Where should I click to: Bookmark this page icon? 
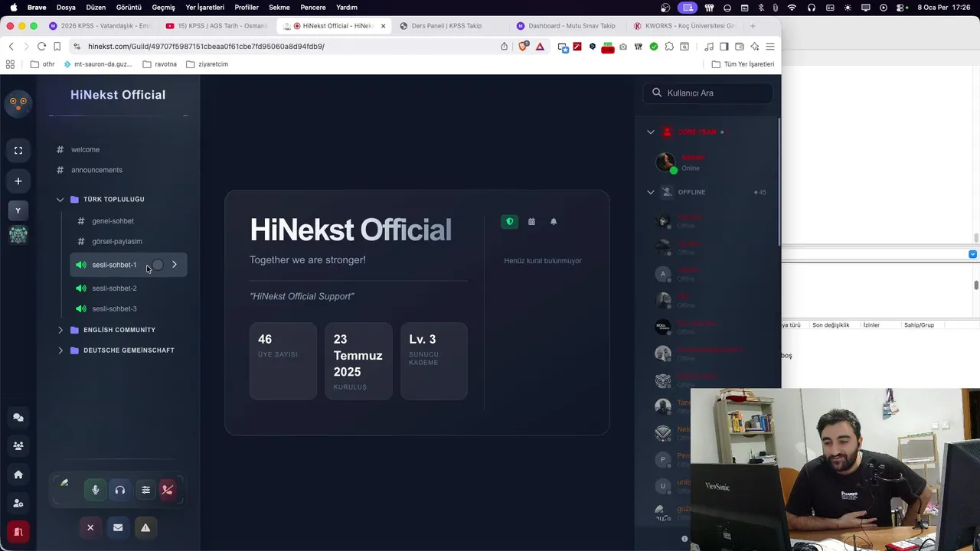tap(57, 47)
